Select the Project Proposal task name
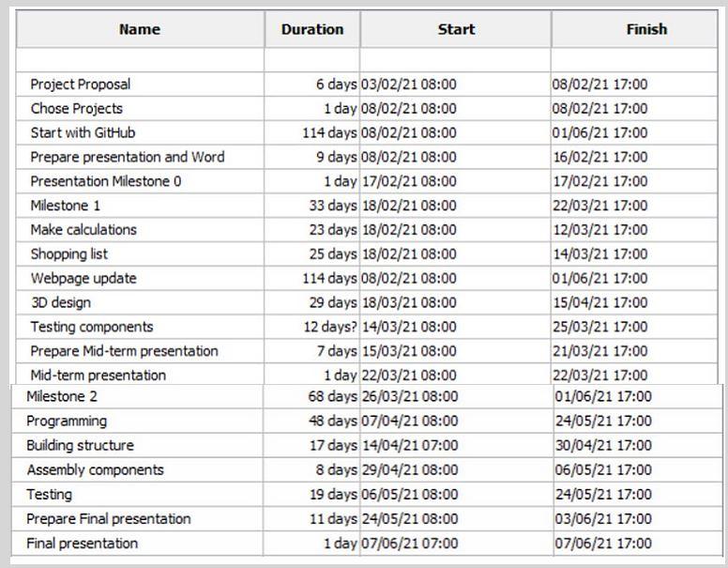The width and height of the screenshot is (728, 568). coord(81,84)
